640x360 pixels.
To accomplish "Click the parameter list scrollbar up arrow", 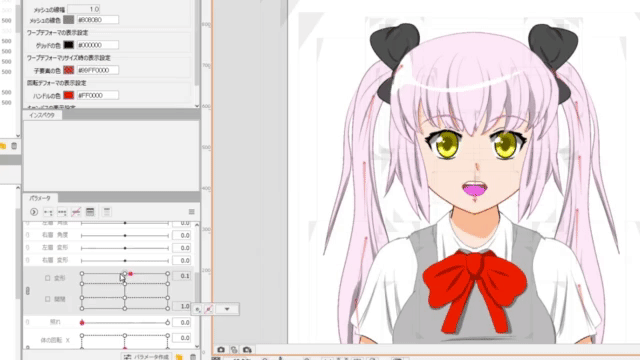I will pyautogui.click(x=197, y=225).
